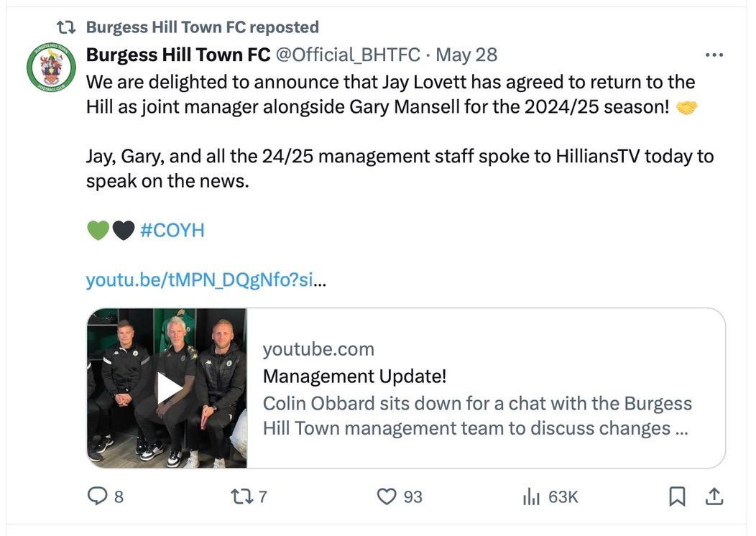
Task: Click the small repost icon above tweet
Action: pos(66,27)
